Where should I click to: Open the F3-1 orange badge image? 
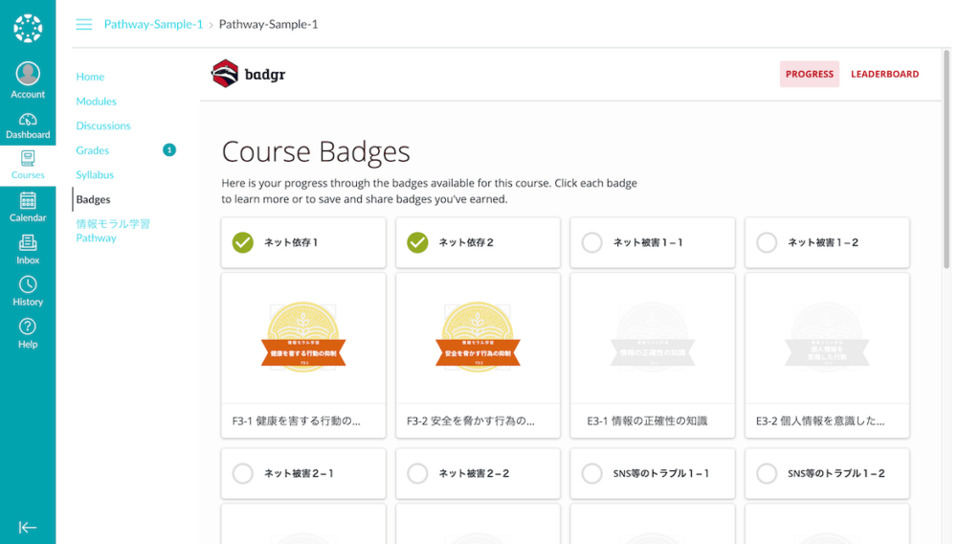click(x=303, y=338)
